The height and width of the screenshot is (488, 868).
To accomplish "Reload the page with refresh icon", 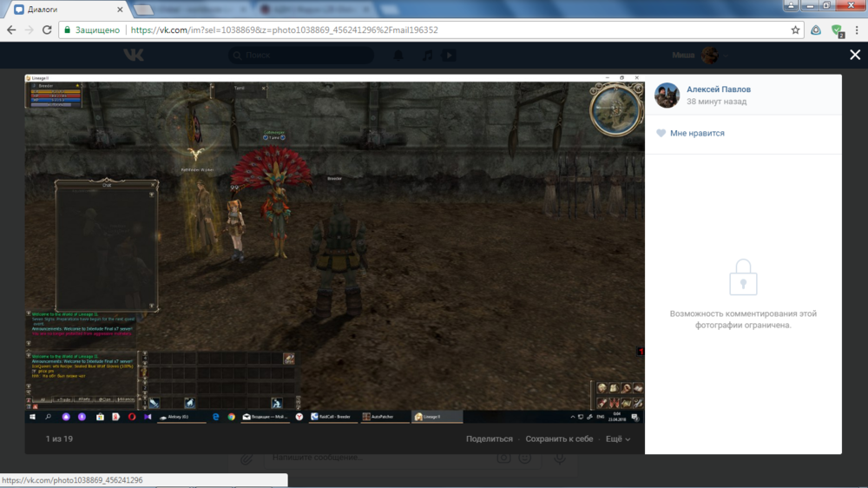I will 48,30.
